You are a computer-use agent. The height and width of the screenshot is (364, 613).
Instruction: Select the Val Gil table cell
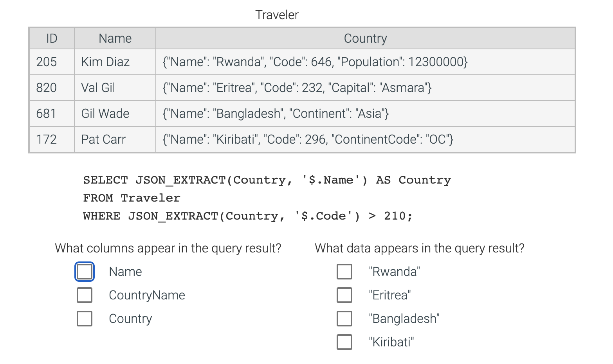click(98, 88)
